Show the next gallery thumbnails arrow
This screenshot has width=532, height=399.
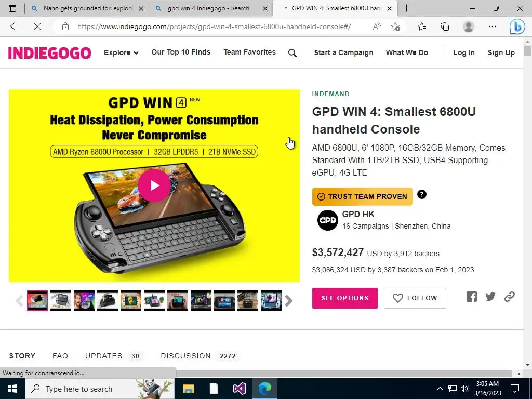(x=288, y=301)
